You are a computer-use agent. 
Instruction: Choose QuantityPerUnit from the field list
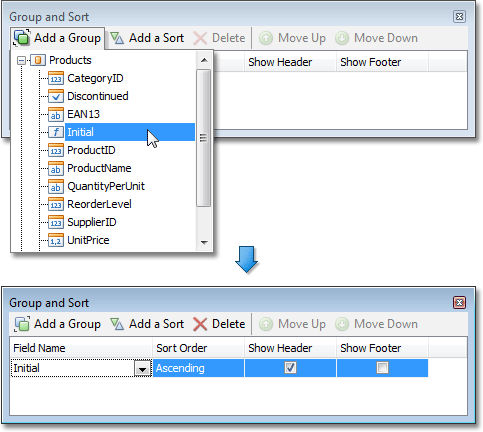pos(106,186)
